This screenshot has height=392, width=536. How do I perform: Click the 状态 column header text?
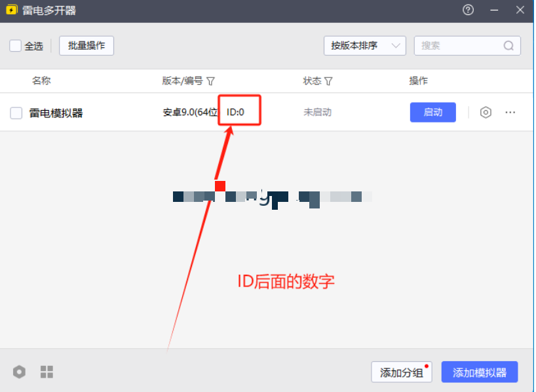312,81
